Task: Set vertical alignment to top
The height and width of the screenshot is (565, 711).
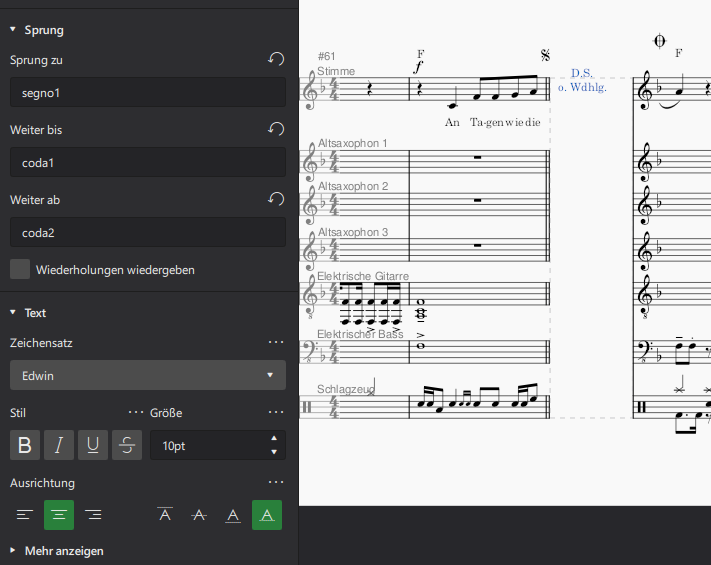Action: pos(165,515)
